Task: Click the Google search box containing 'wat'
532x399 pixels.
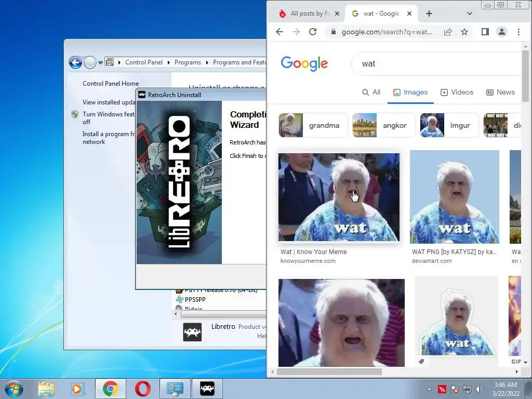Action: click(x=437, y=64)
